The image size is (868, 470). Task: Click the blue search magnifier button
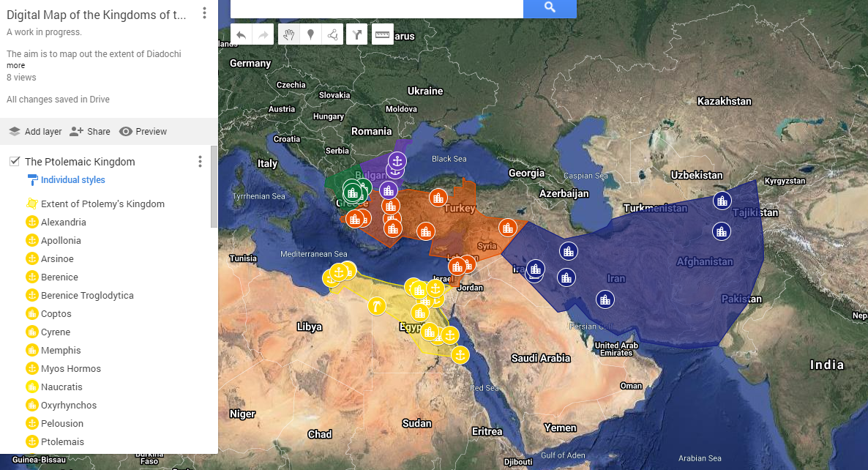pyautogui.click(x=550, y=9)
